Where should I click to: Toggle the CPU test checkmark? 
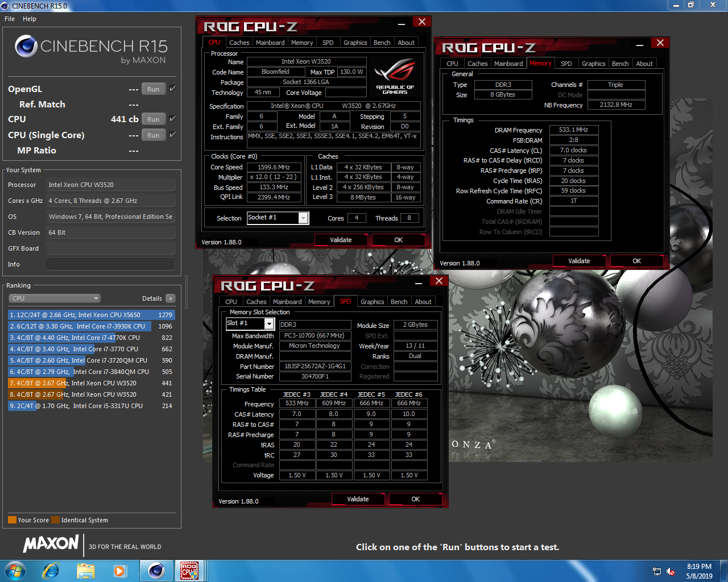[x=172, y=119]
